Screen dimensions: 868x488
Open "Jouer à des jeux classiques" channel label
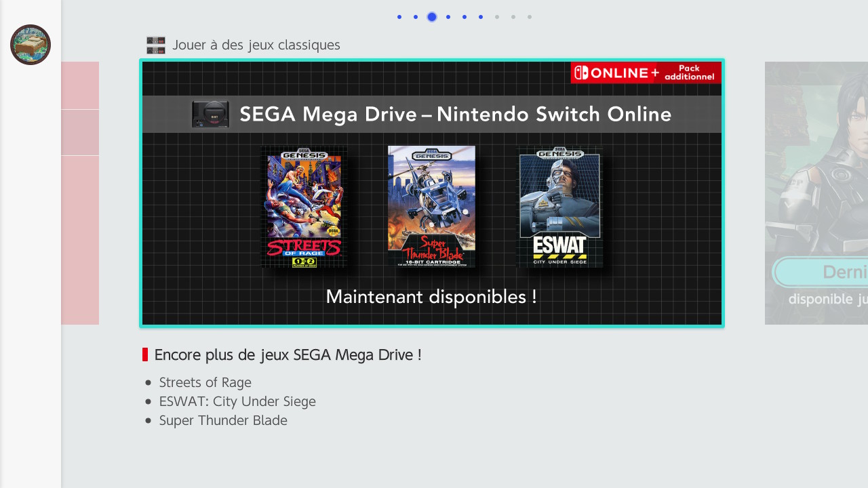(256, 45)
